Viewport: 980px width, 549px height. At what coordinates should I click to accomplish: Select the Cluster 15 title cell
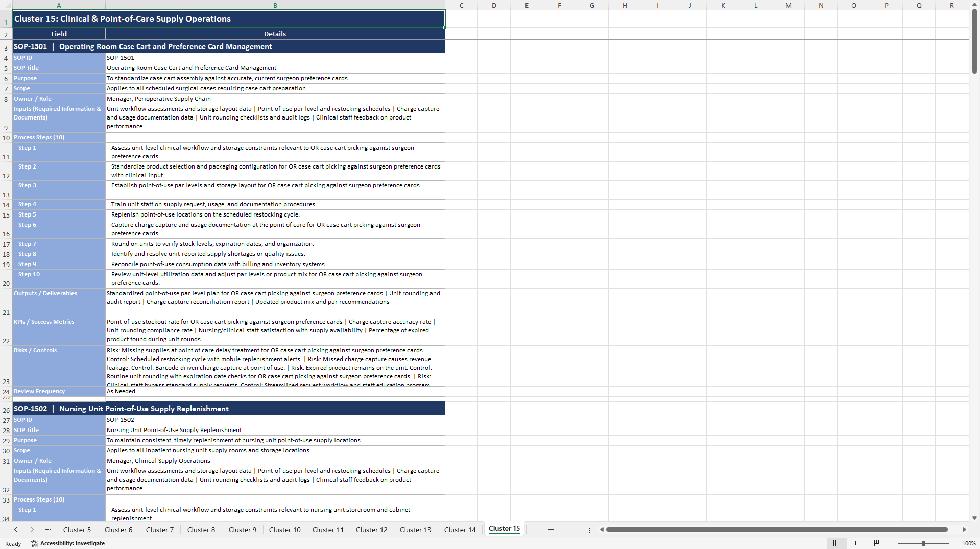(229, 19)
